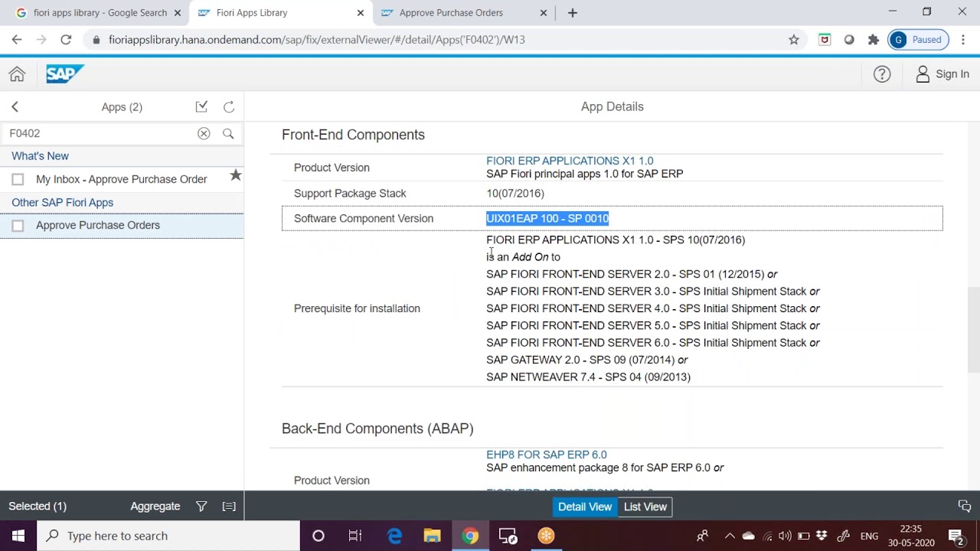The height and width of the screenshot is (551, 980).
Task: Switch to Detail View
Action: tap(585, 507)
